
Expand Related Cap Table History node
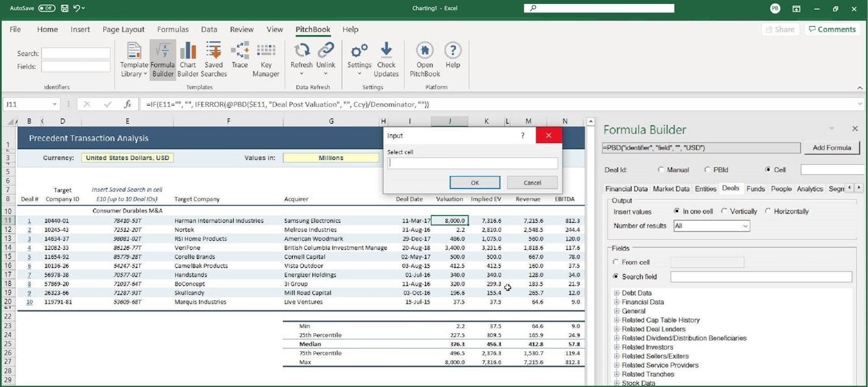(616, 320)
